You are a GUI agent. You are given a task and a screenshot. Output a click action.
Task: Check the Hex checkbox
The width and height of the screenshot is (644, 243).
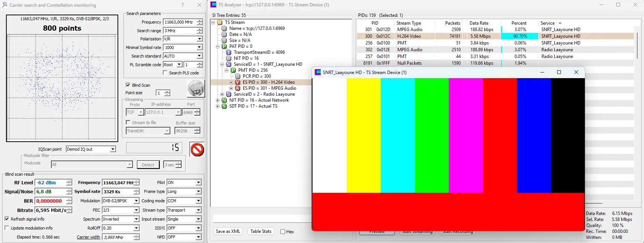click(283, 232)
